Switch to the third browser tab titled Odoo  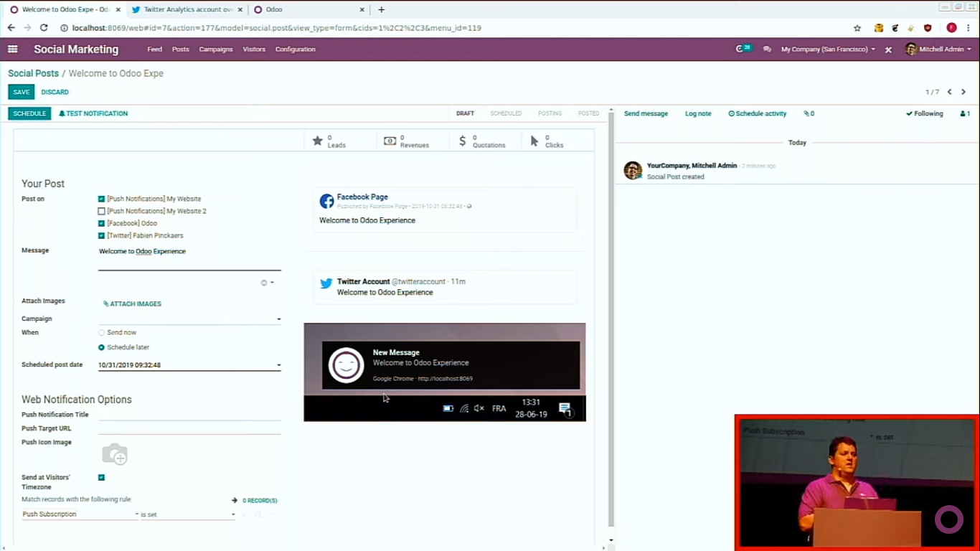(308, 9)
